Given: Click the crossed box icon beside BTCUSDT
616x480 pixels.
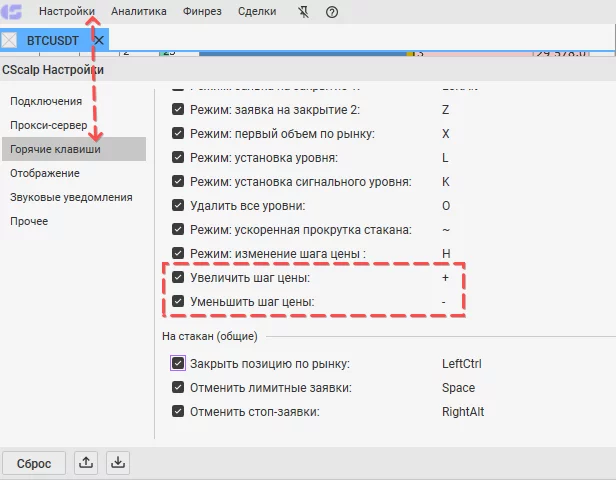Looking at the screenshot, I should 9,40.
